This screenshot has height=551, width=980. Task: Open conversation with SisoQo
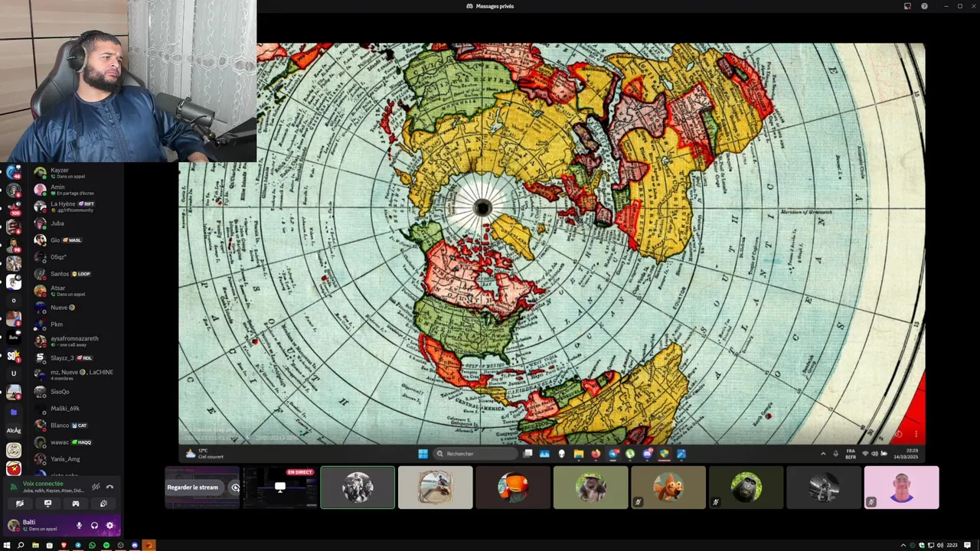coord(75,392)
